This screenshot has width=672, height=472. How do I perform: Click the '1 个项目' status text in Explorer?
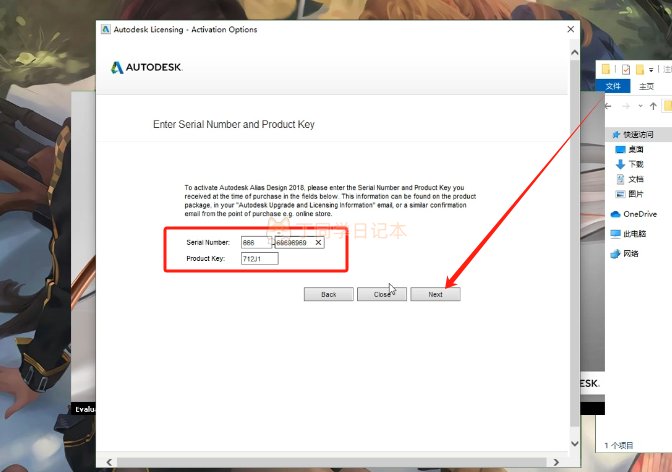click(x=618, y=445)
